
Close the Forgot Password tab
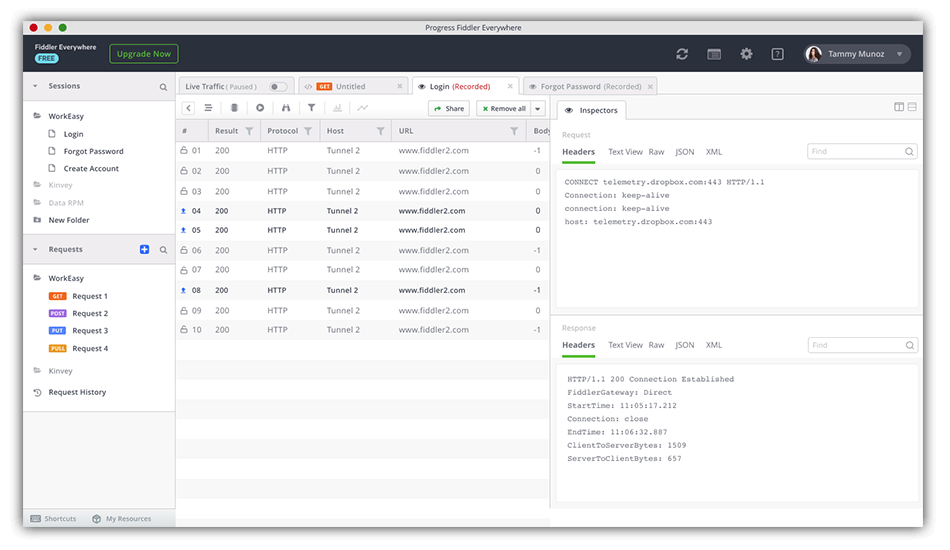click(650, 87)
